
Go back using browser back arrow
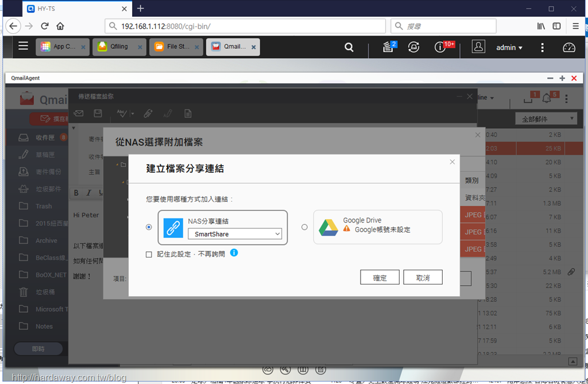coord(13,26)
